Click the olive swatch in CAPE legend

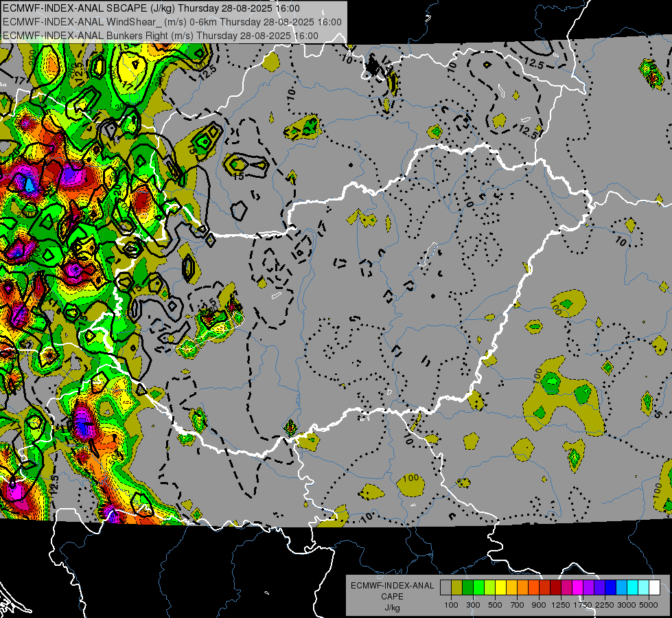click(x=456, y=587)
